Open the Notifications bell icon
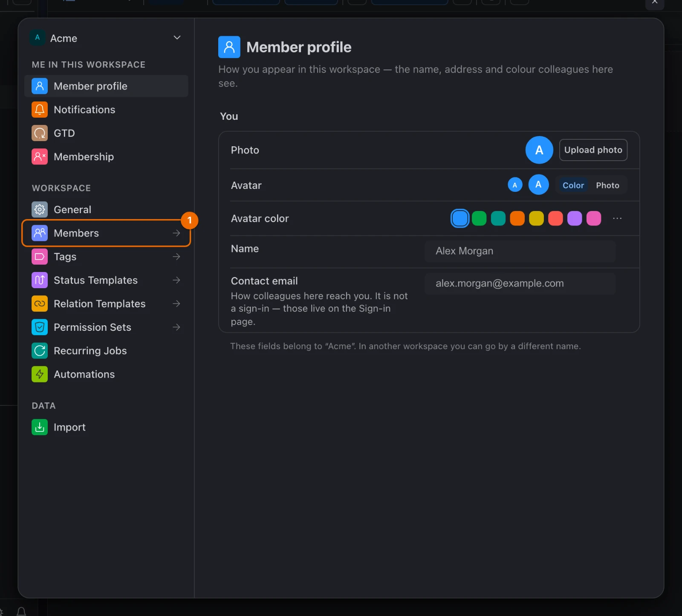The image size is (682, 616). 40,110
